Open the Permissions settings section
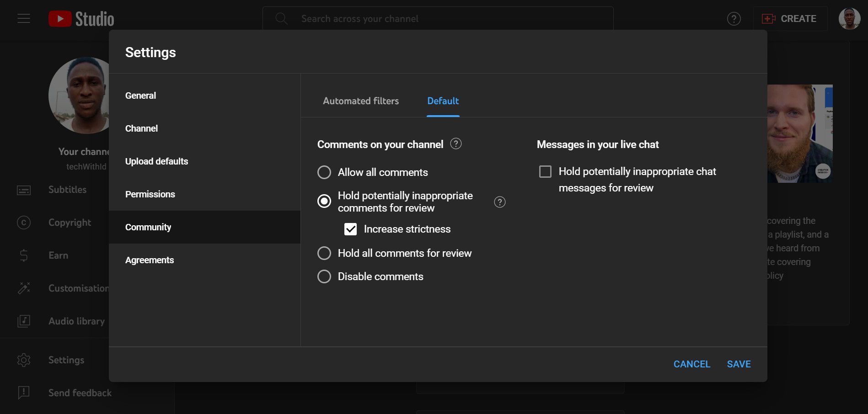868x414 pixels. pyautogui.click(x=150, y=194)
